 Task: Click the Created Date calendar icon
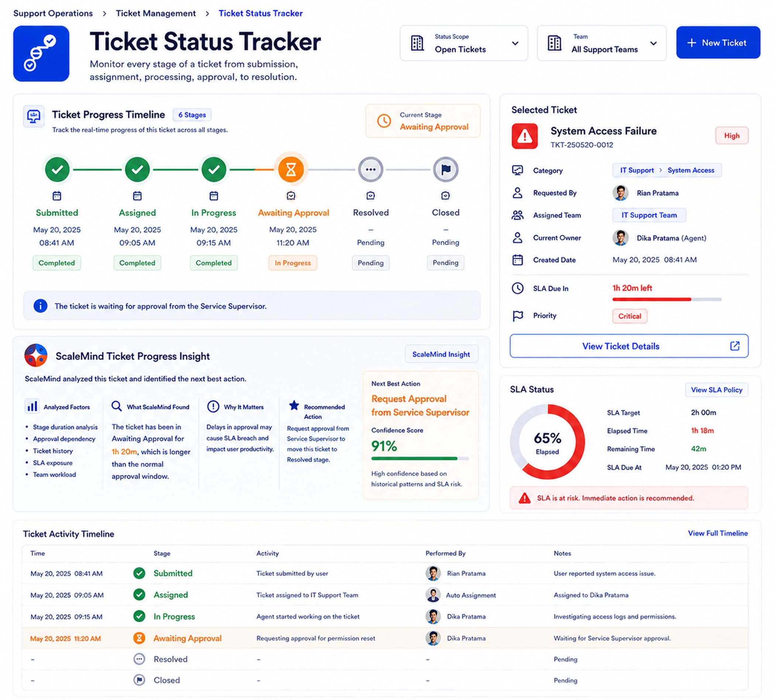pos(517,260)
